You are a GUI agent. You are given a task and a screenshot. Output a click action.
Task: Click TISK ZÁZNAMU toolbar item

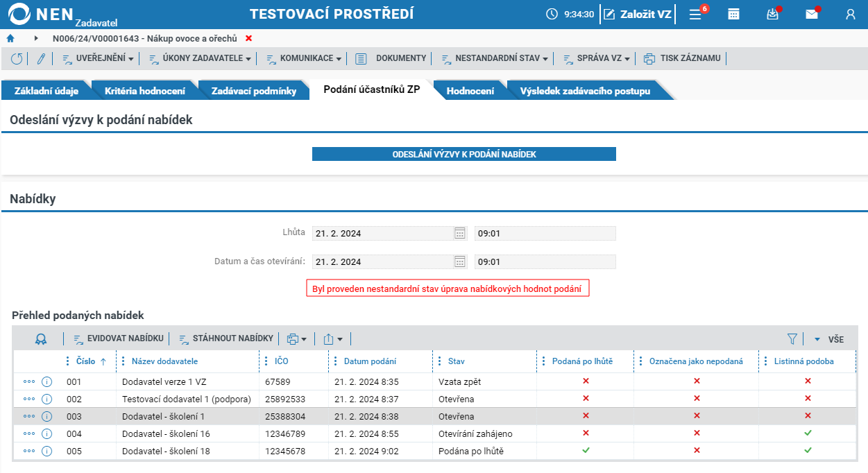click(x=682, y=59)
